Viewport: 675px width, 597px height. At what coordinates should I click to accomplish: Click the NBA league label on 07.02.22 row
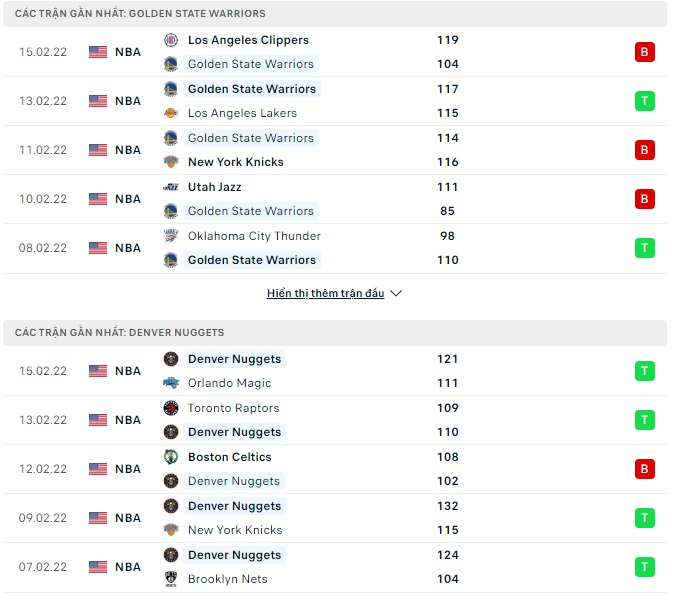128,567
